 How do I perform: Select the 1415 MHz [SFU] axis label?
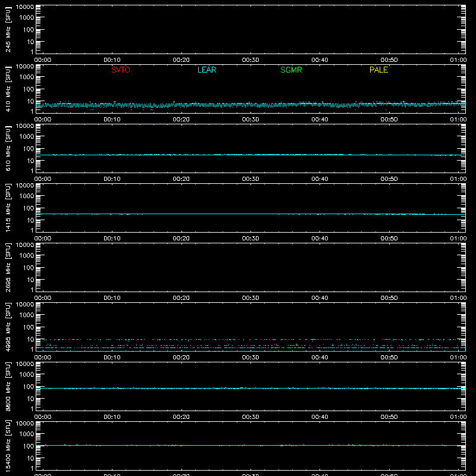[x=8, y=208]
